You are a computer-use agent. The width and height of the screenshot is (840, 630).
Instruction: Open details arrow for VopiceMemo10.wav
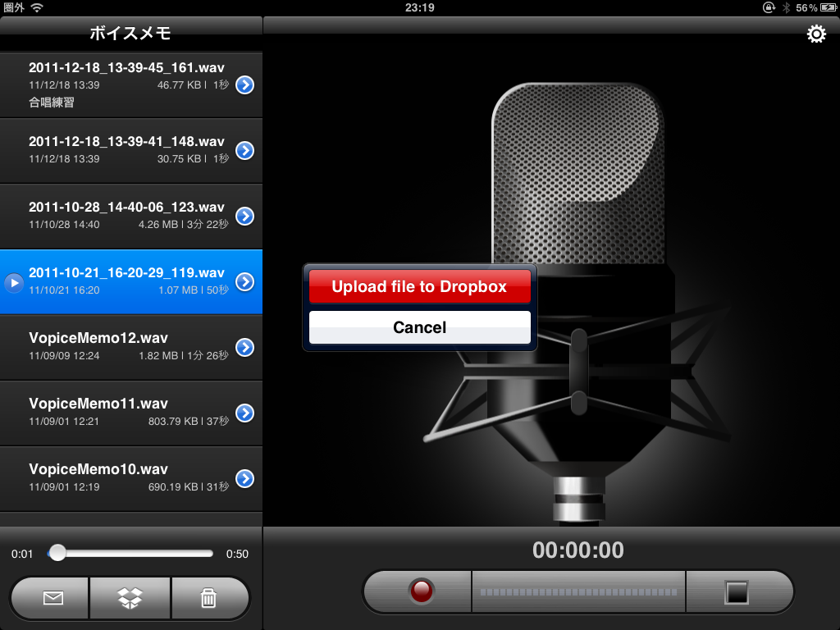coord(244,478)
